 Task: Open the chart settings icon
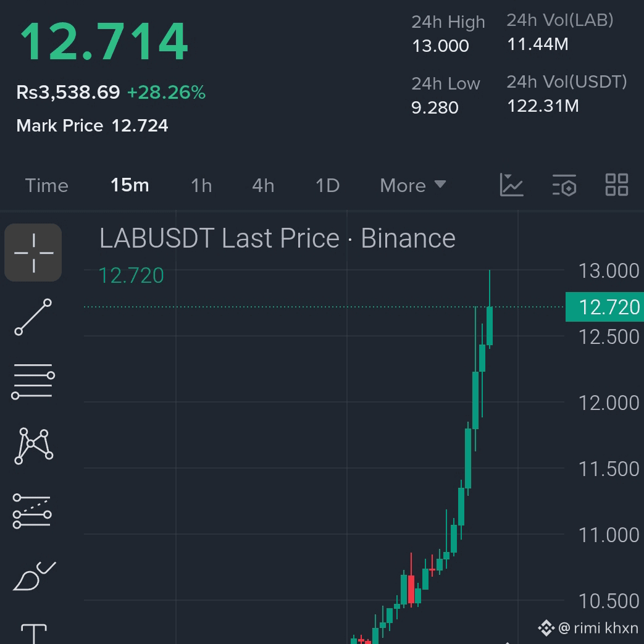pos(564,185)
